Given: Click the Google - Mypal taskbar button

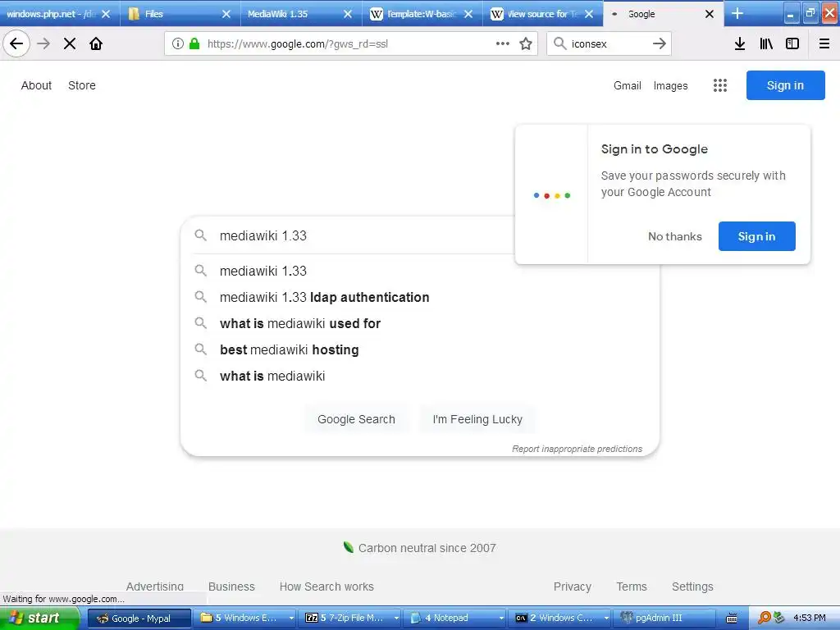Looking at the screenshot, I should click(139, 619).
